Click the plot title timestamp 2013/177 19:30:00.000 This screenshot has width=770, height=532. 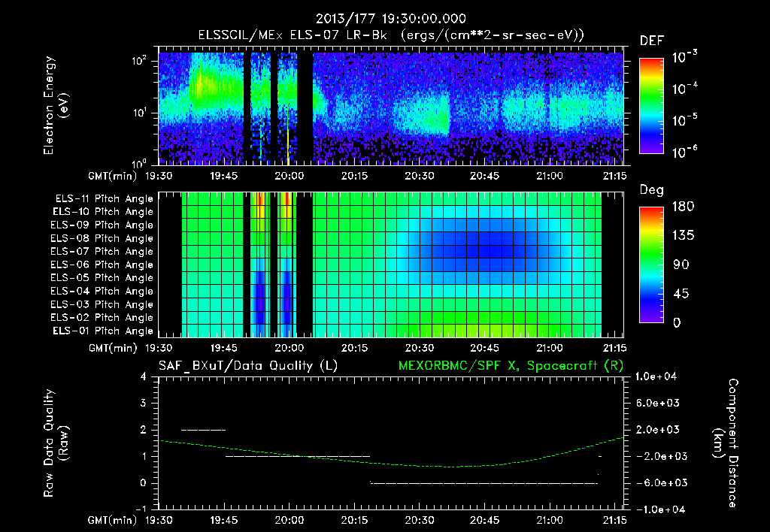point(390,19)
